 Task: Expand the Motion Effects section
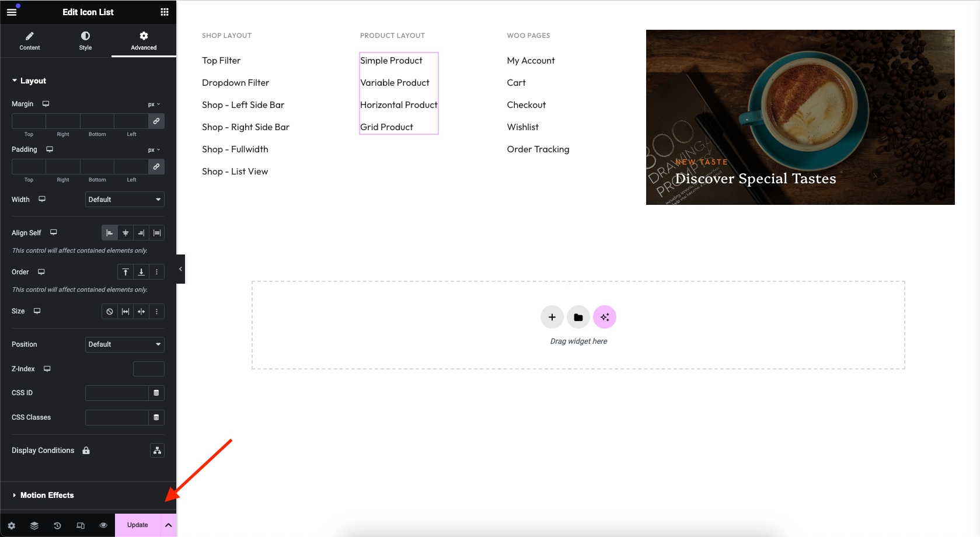pos(47,495)
